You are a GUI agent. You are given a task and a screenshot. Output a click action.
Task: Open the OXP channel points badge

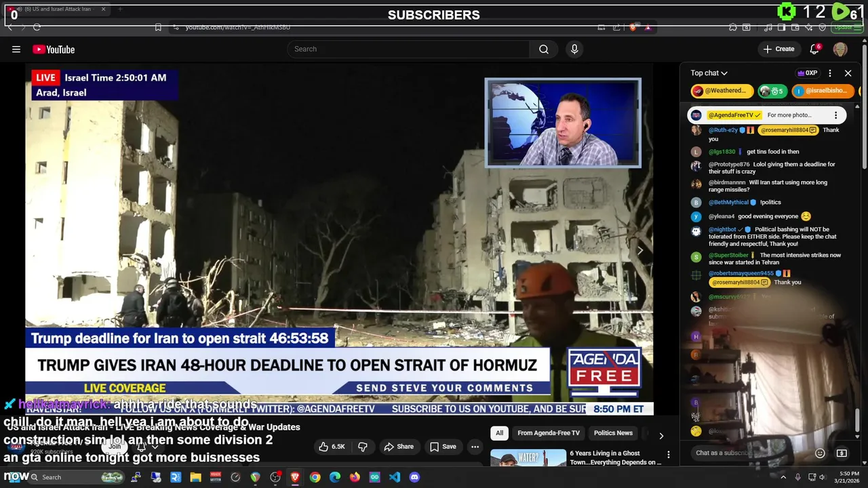(807, 73)
